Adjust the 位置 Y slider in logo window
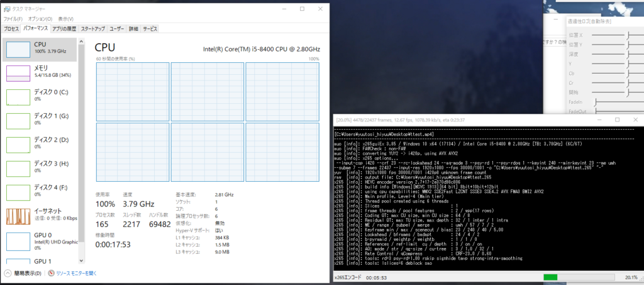Screen dimensions: 644x285 [618, 44]
